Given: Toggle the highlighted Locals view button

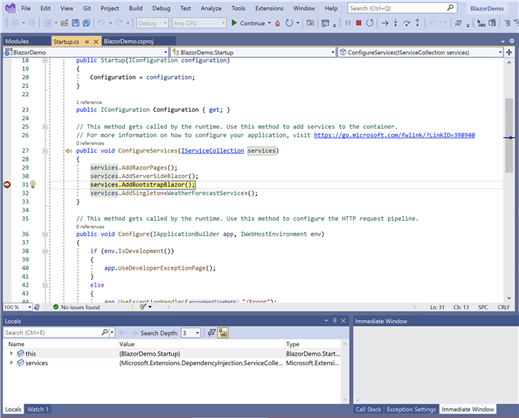Looking at the screenshot, I should [223, 333].
